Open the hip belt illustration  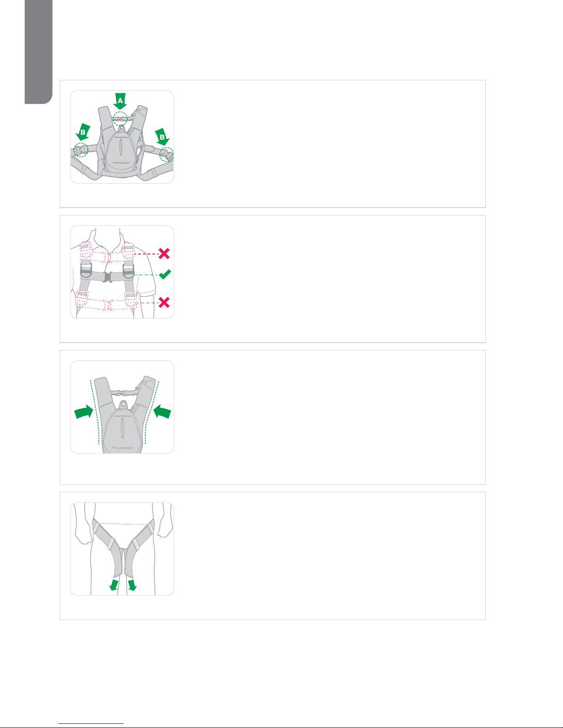click(122, 549)
